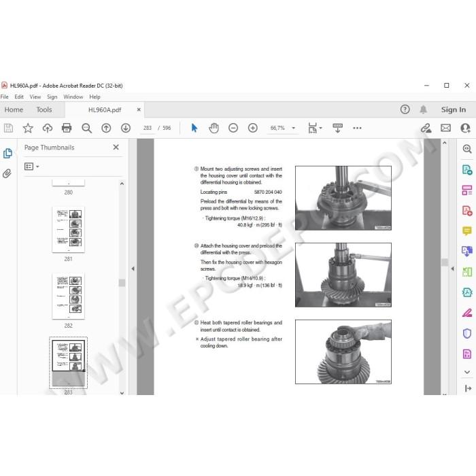Click the Sign In button
The width and height of the screenshot is (476, 476).
pos(454,109)
